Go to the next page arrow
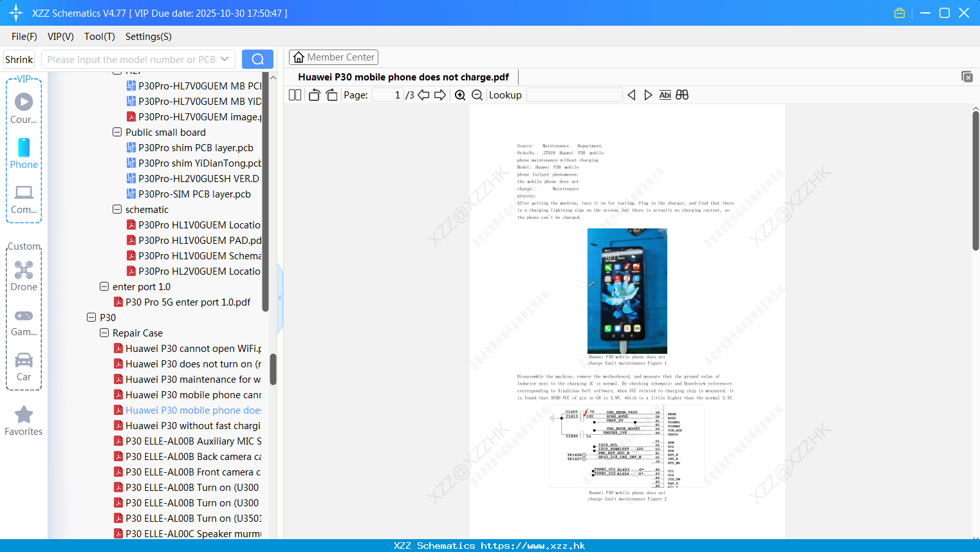Screen dimensions: 980x552 pos(440,95)
